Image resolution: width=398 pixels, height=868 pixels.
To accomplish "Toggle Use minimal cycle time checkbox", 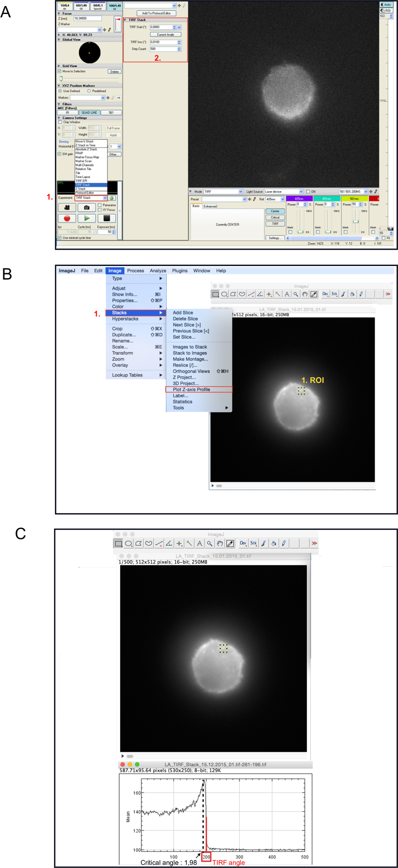I will pyautogui.click(x=60, y=237).
